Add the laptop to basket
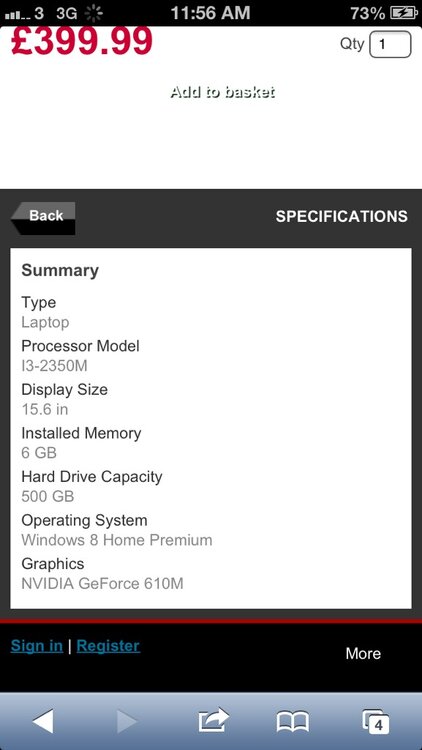Image resolution: width=422 pixels, height=750 pixels. click(222, 92)
